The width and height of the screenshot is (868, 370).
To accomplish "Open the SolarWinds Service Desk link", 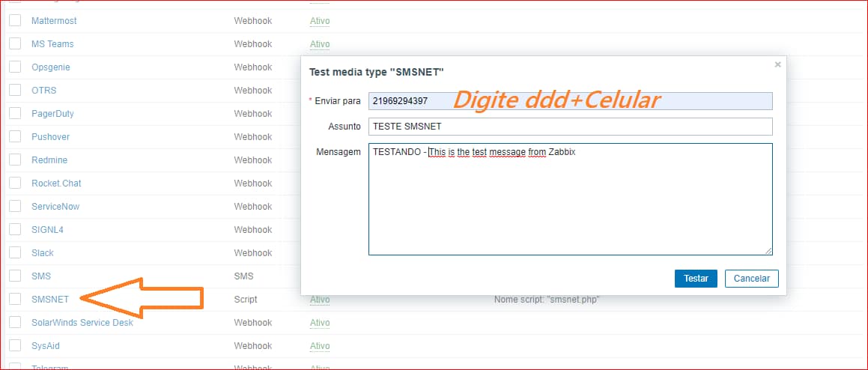I will (82, 323).
